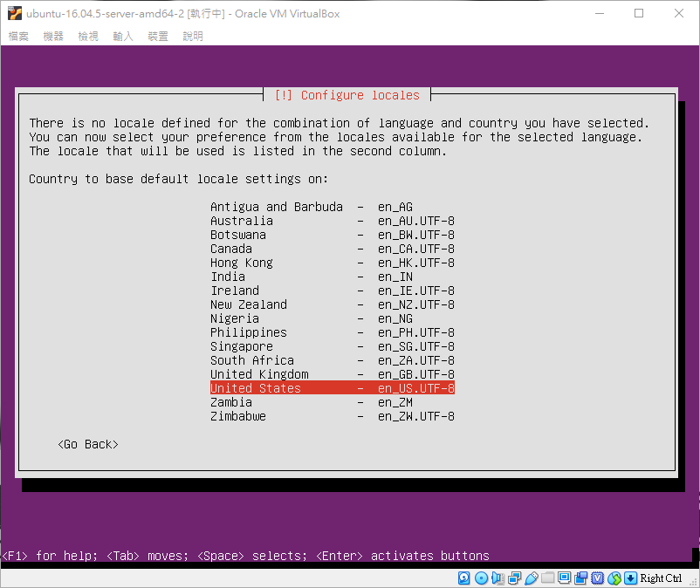The width and height of the screenshot is (700, 588).
Task: Select Australia en_AU.UTF-8 locale row
Action: click(333, 221)
